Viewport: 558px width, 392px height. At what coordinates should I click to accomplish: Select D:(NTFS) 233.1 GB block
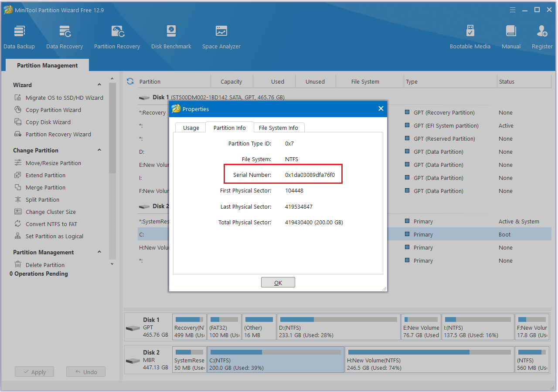[x=338, y=327]
